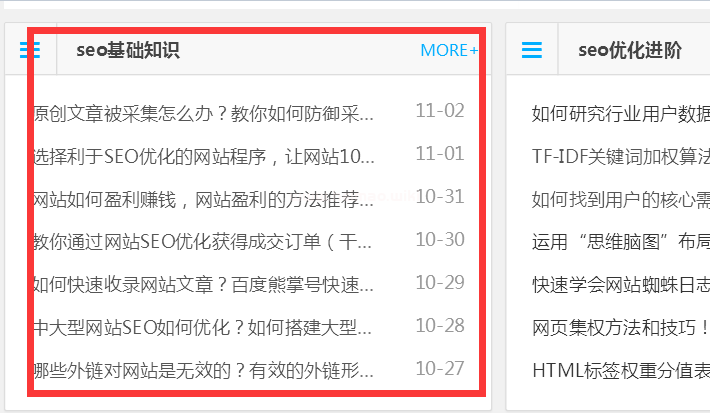Click the menu icon beside seo优化进阶
The width and height of the screenshot is (710, 413).
[x=532, y=50]
